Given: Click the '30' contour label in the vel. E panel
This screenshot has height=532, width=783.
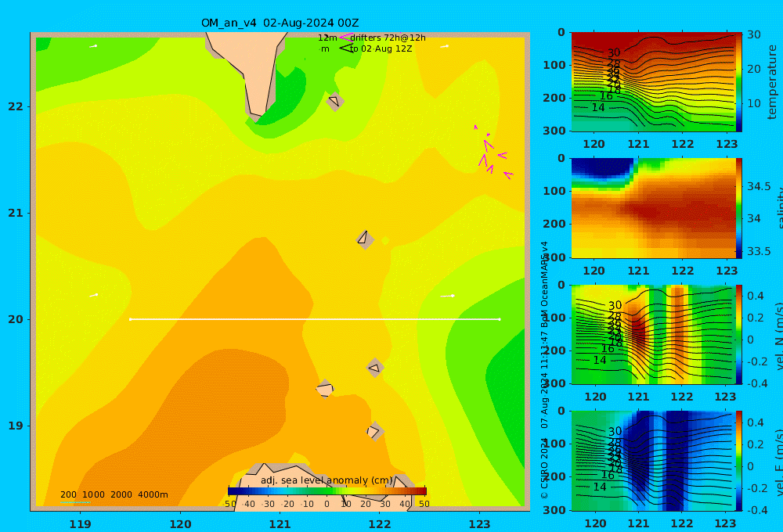Looking at the screenshot, I should tap(615, 431).
